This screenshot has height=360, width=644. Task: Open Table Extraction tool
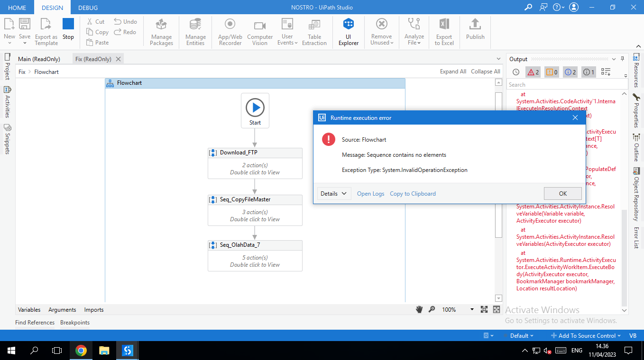[x=314, y=32]
